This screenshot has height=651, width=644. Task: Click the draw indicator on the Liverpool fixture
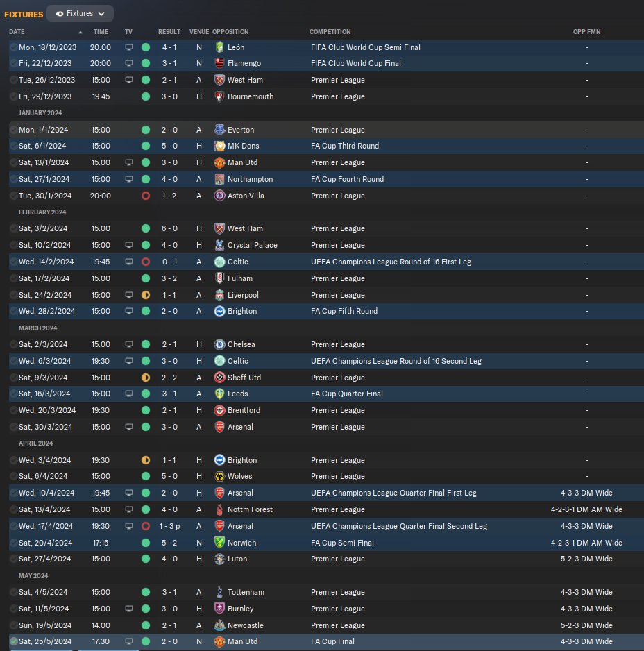click(146, 295)
